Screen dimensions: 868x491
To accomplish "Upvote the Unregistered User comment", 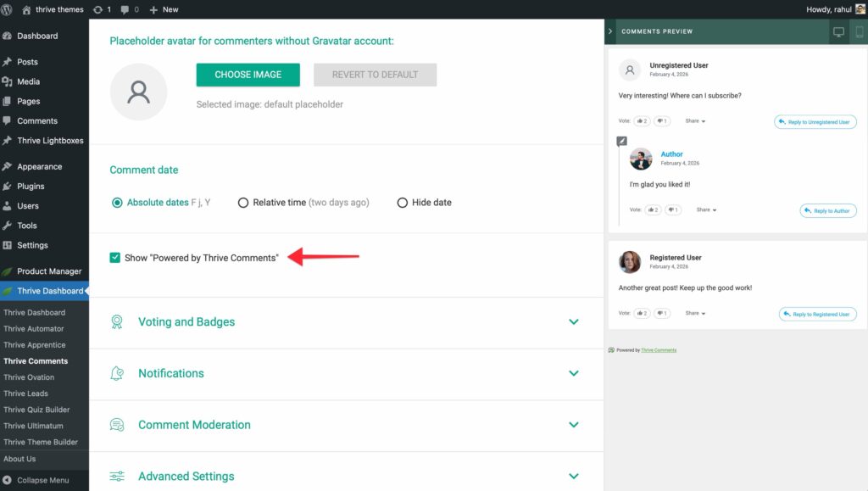I will [642, 121].
